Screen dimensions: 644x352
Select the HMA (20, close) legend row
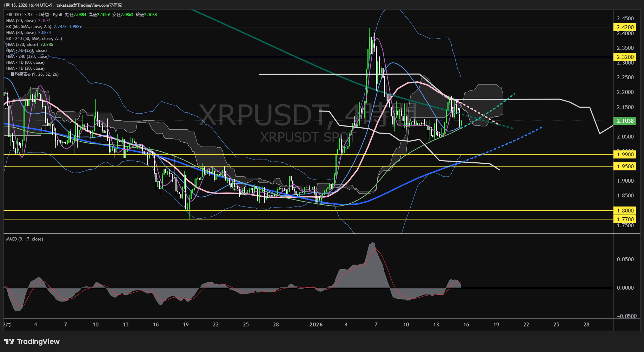point(28,21)
